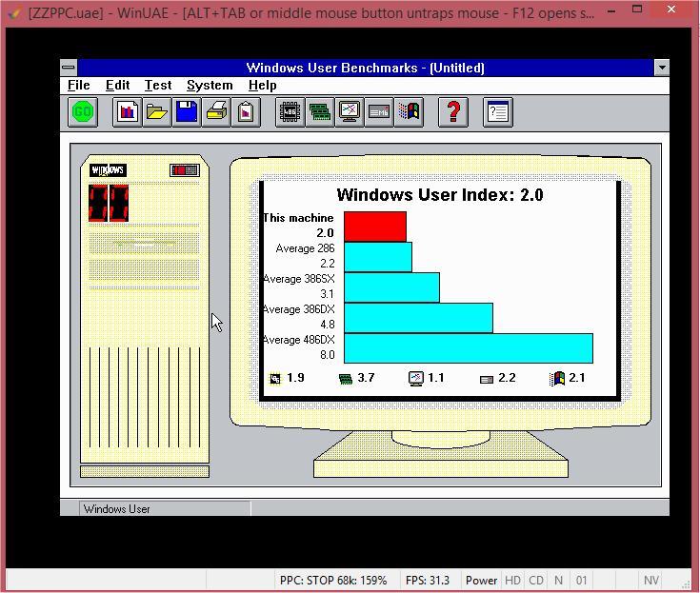
Task: Click the 'Average 386DX' label
Action: [299, 309]
